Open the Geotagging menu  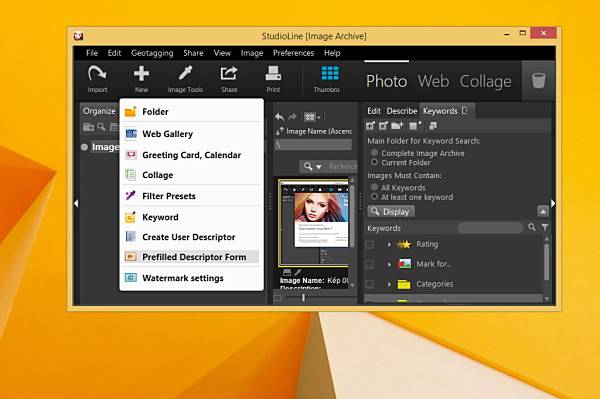coord(152,53)
